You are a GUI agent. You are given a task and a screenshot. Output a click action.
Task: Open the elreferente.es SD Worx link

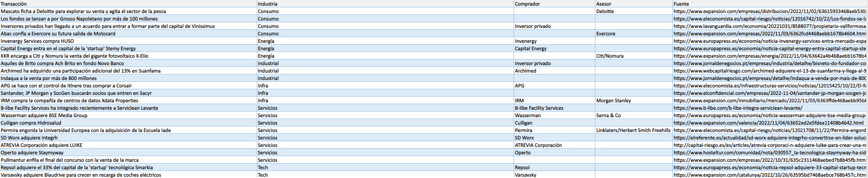click(x=770, y=138)
